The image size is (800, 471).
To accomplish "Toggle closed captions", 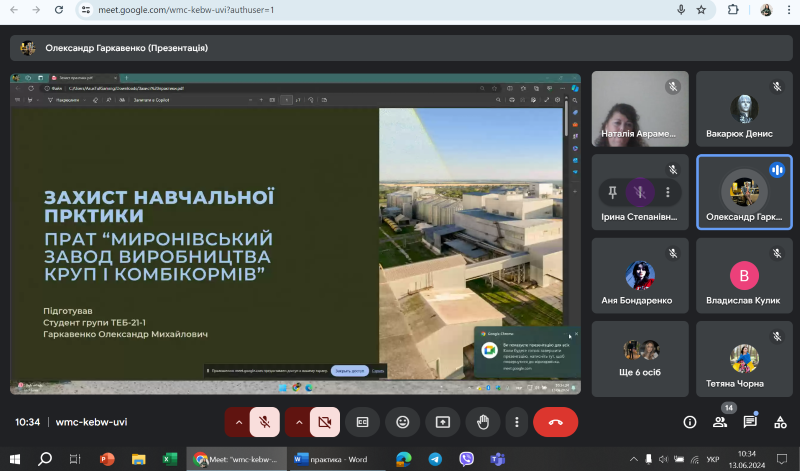I will click(x=362, y=422).
